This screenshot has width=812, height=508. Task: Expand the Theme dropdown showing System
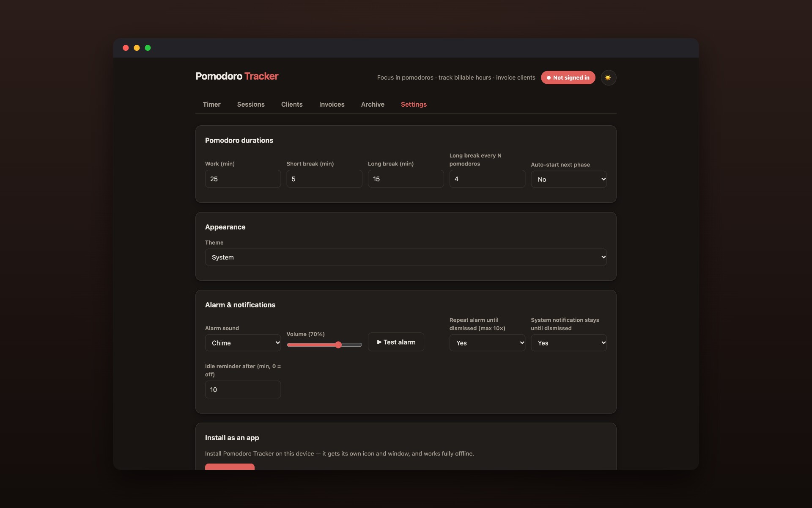[x=406, y=257]
